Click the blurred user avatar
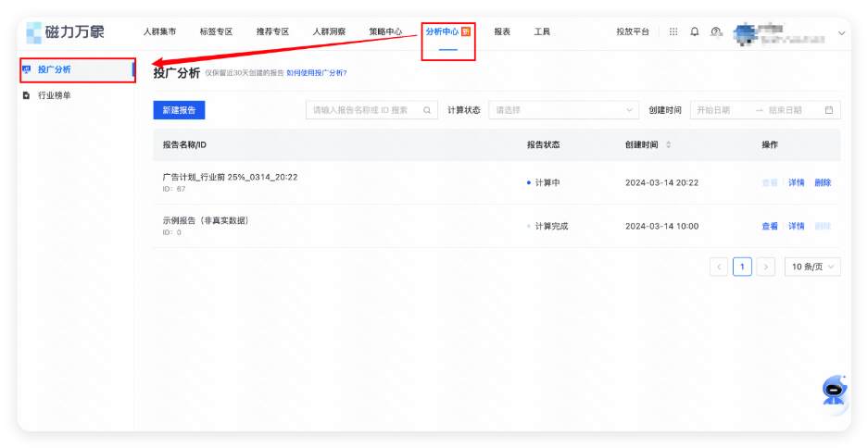868x448 pixels. coord(745,32)
